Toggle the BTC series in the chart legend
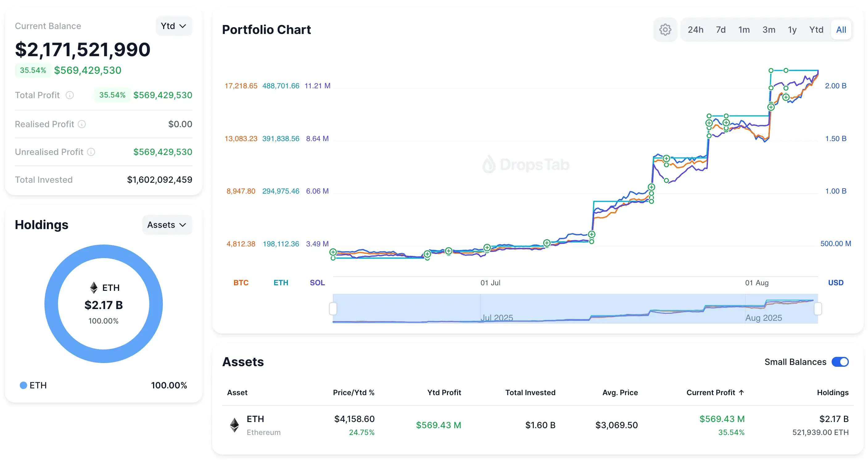Viewport: 868px width, 460px height. tap(241, 282)
